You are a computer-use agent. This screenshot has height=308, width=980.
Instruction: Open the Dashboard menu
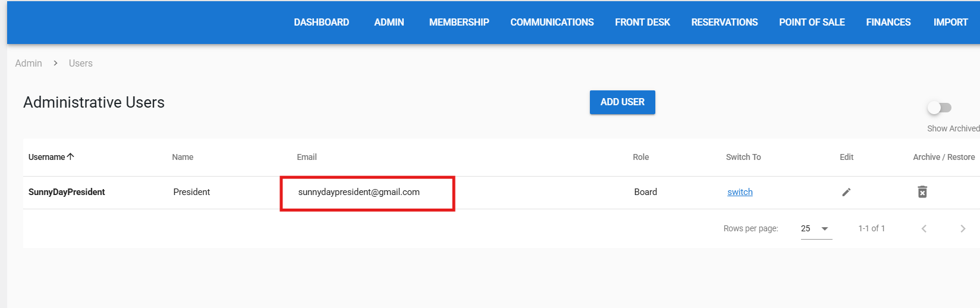click(x=321, y=23)
